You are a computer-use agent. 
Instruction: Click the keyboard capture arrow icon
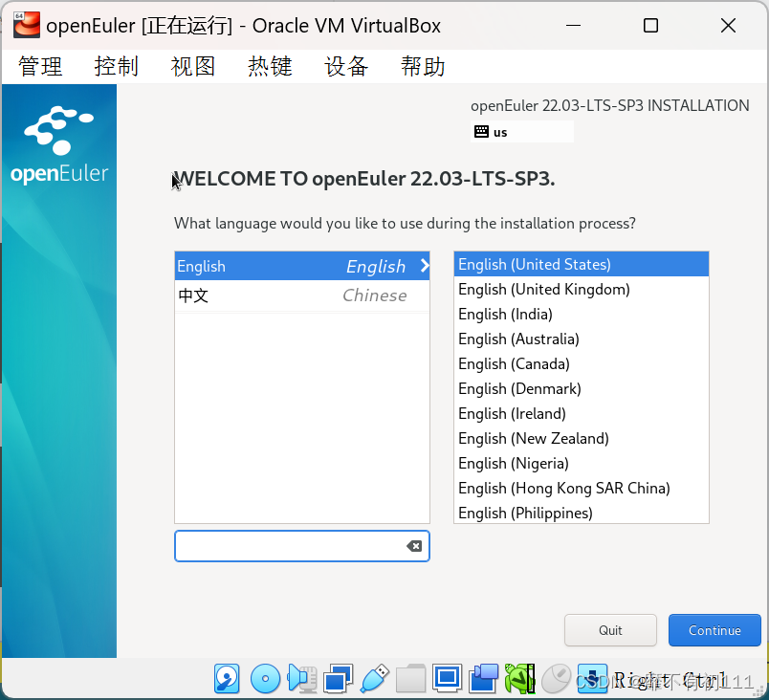(592, 679)
